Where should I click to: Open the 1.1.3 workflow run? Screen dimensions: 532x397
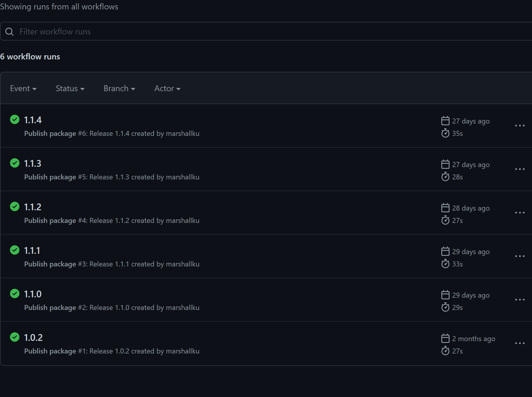pyautogui.click(x=33, y=164)
